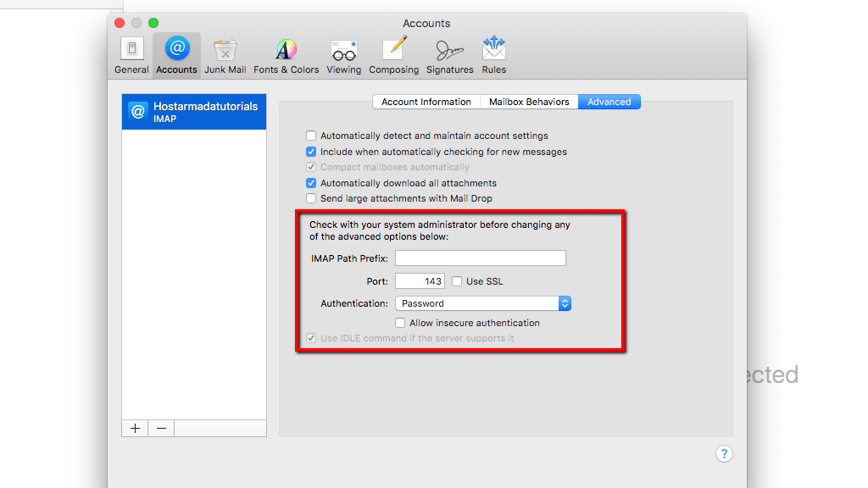Select the Hostarmadatutorials IMAP account

194,112
